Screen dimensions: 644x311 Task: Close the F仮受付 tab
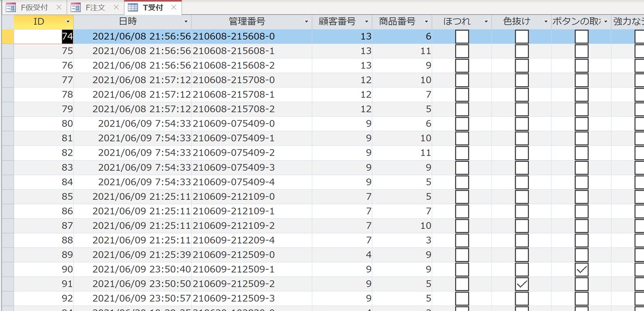[x=59, y=7]
